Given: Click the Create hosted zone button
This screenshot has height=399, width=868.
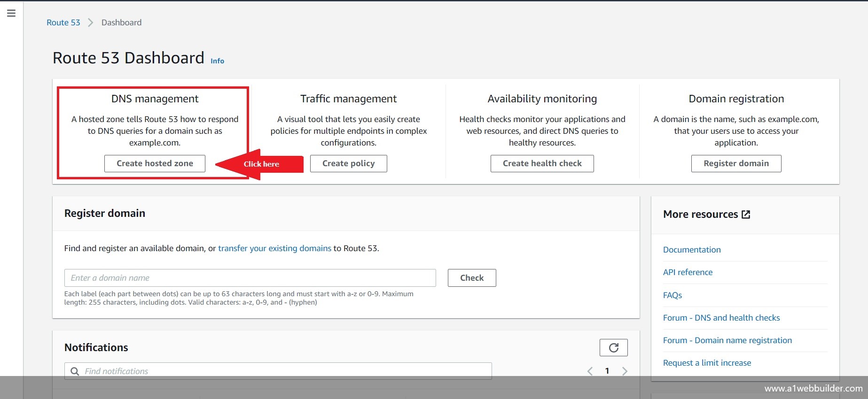Looking at the screenshot, I should click(155, 163).
